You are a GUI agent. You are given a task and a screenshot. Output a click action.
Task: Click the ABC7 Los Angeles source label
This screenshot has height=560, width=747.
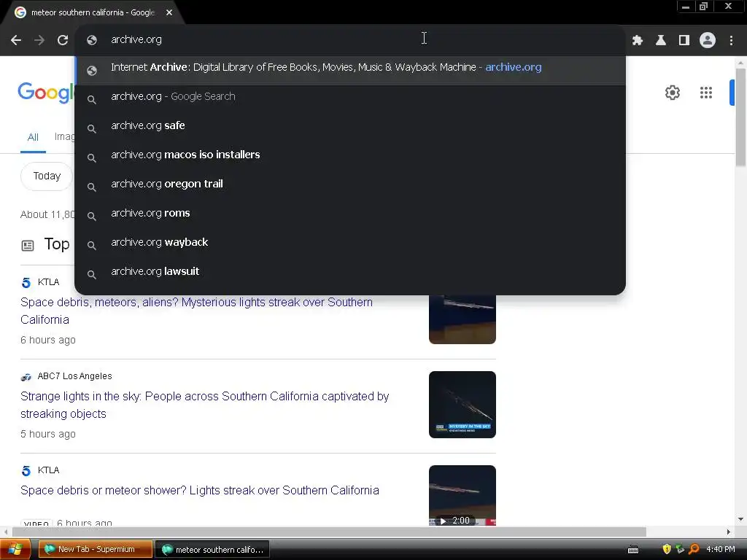click(x=75, y=376)
